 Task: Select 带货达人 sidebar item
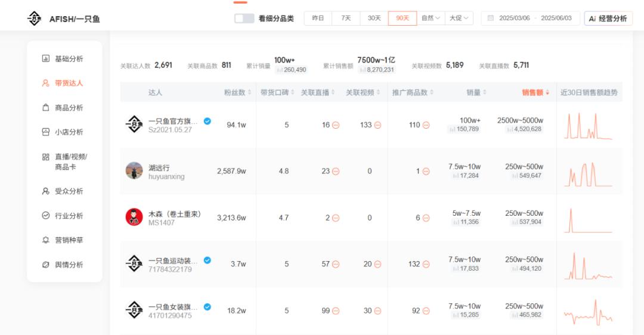63,83
